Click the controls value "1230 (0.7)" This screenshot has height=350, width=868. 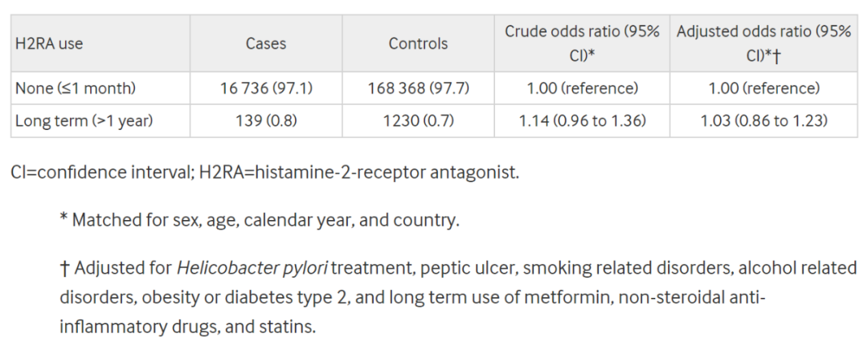[x=418, y=121]
